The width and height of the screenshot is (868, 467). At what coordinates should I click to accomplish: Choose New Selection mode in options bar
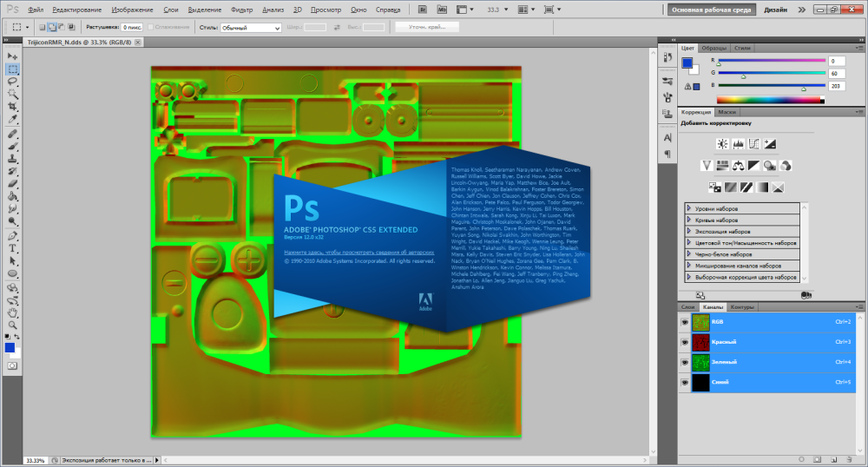click(x=42, y=27)
